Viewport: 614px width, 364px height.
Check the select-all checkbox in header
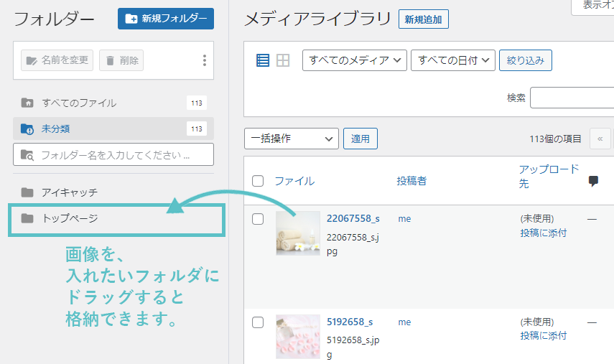point(258,181)
